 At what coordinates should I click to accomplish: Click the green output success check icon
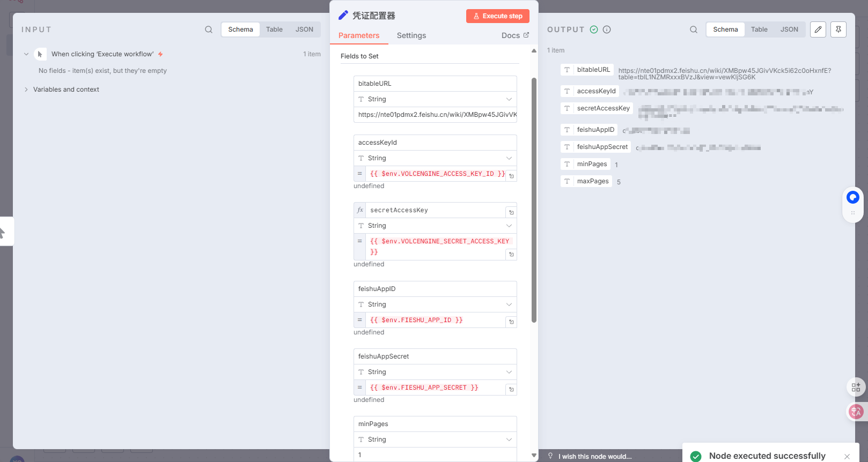(594, 29)
